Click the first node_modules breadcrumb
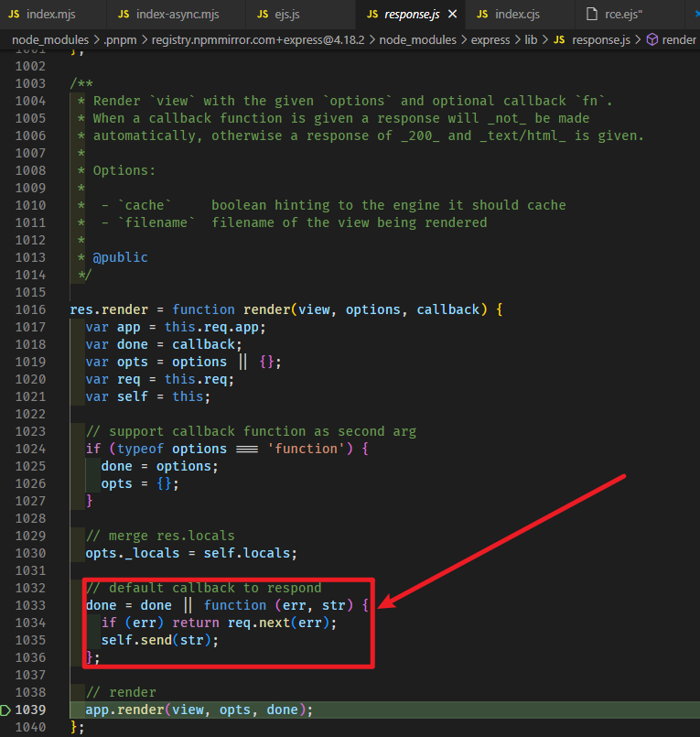The image size is (700, 737). pyautogui.click(x=50, y=40)
